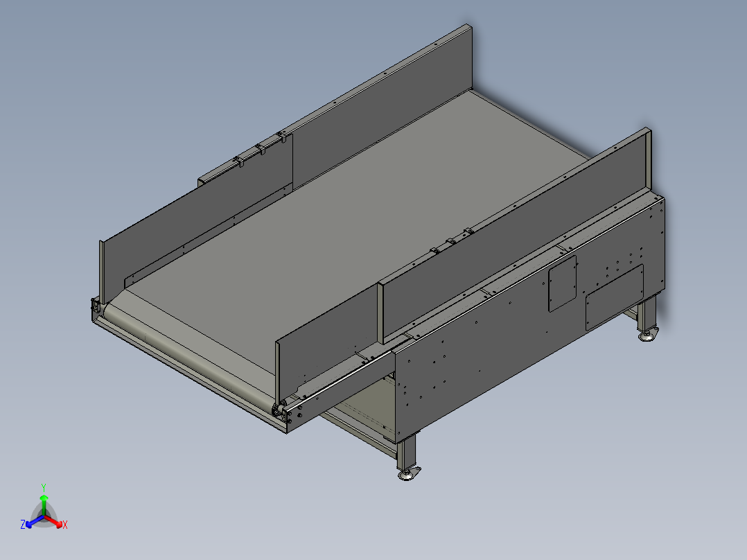Image resolution: width=747 pixels, height=560 pixels.
Task: Select the rear right leveling foot
Action: [x=649, y=335]
